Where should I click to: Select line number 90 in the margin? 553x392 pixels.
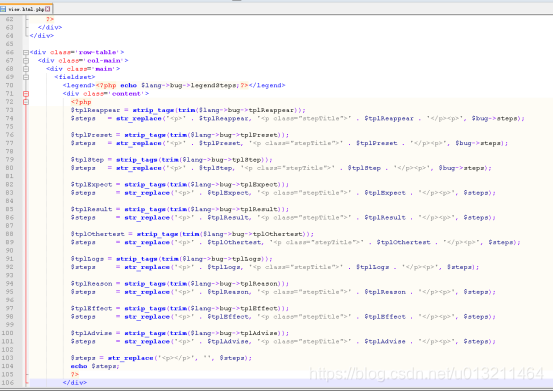pyautogui.click(x=10, y=251)
